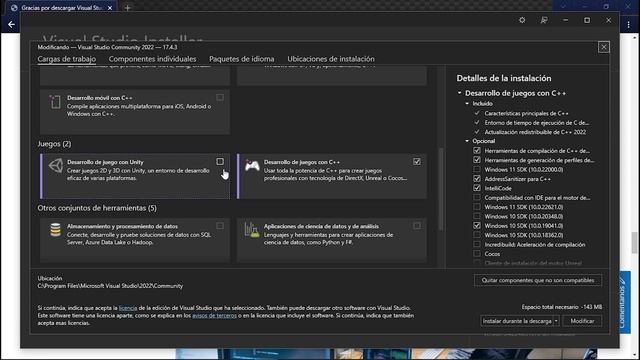Uncheck Windows 10 SDK (10.0.19041.0)
Screen dimensions: 640x360
[477, 226]
